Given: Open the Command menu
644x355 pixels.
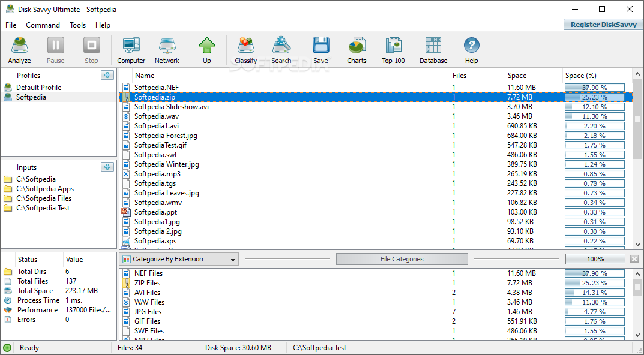Looking at the screenshot, I should coord(43,25).
